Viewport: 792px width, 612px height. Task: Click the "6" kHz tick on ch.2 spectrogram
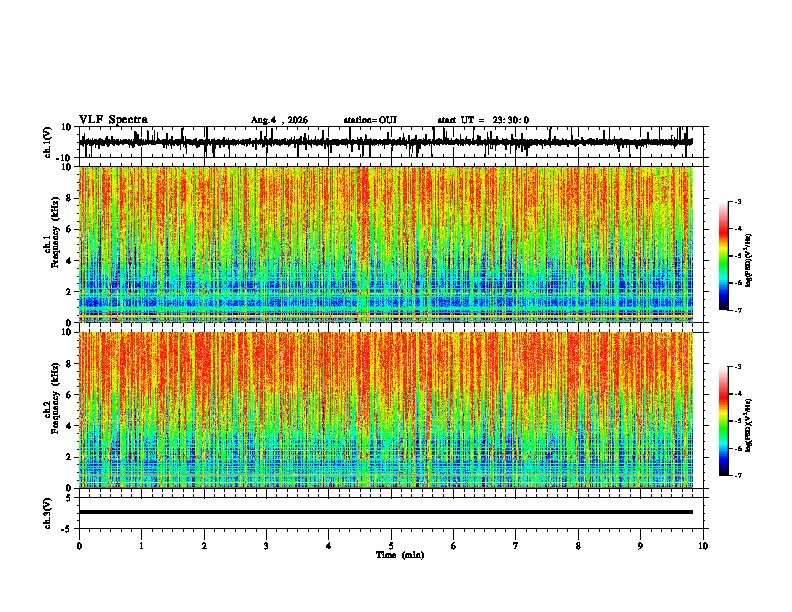(69, 394)
